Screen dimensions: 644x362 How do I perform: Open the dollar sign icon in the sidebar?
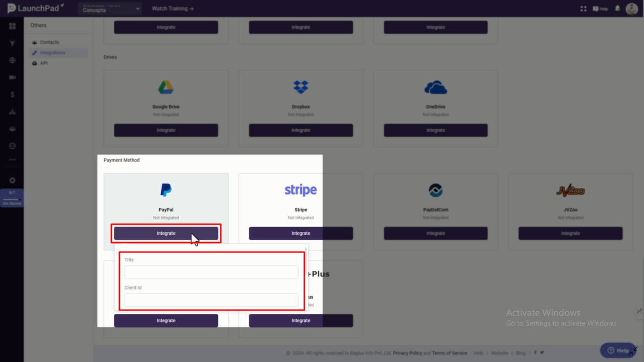click(x=12, y=94)
